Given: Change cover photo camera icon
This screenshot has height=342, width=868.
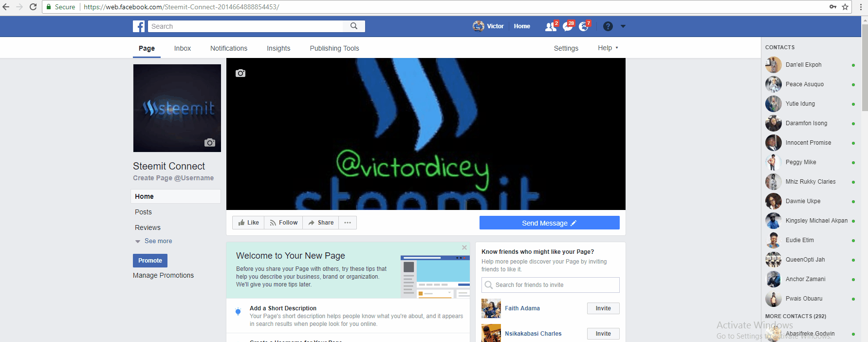Looking at the screenshot, I should coord(240,73).
